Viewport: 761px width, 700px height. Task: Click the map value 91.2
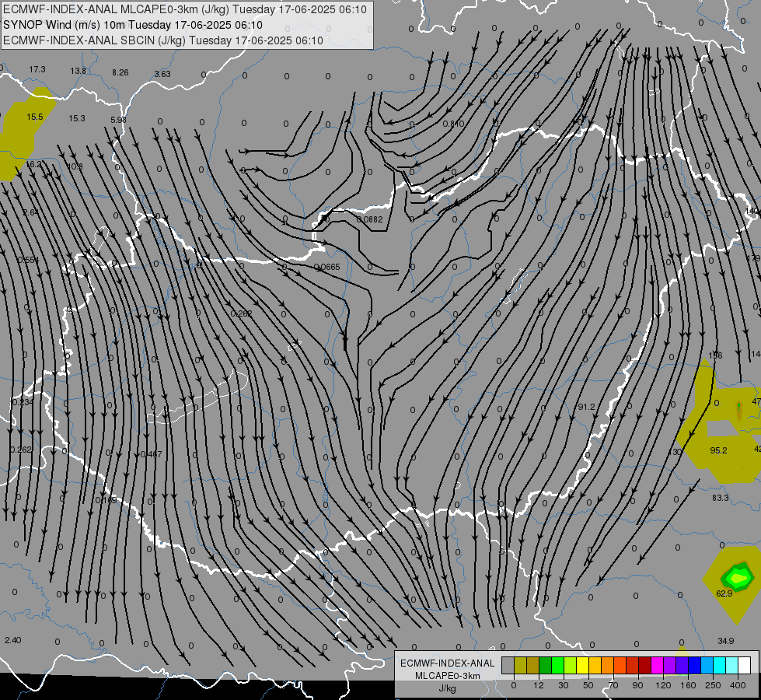click(x=586, y=407)
